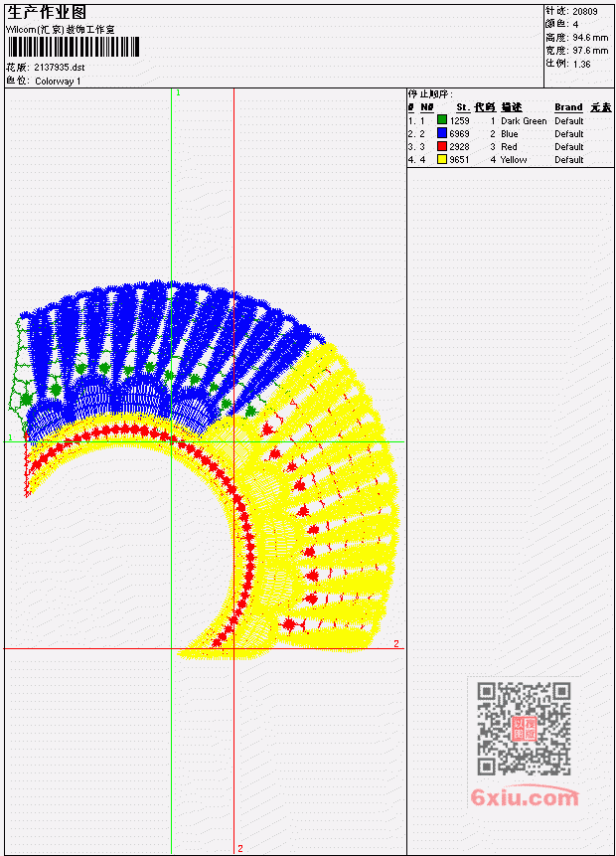This screenshot has width=616, height=856.
Task: Click the Dark Green color swatch
Action: 442,119
